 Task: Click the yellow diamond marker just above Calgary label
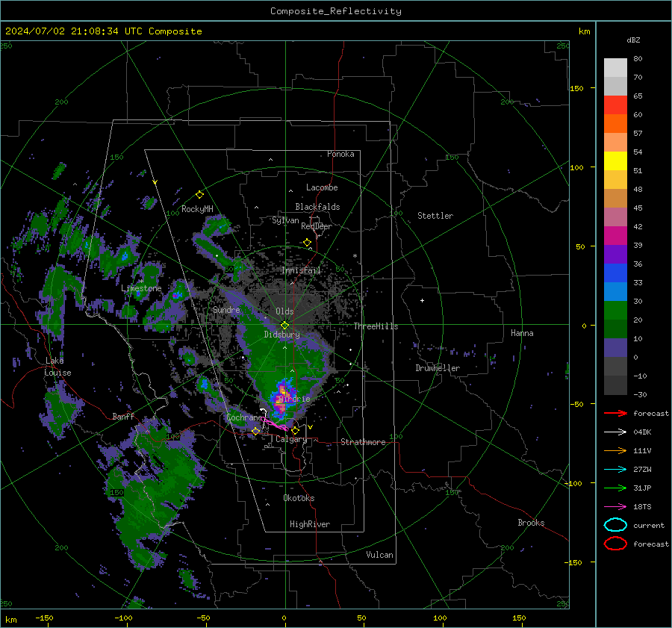pos(295,430)
